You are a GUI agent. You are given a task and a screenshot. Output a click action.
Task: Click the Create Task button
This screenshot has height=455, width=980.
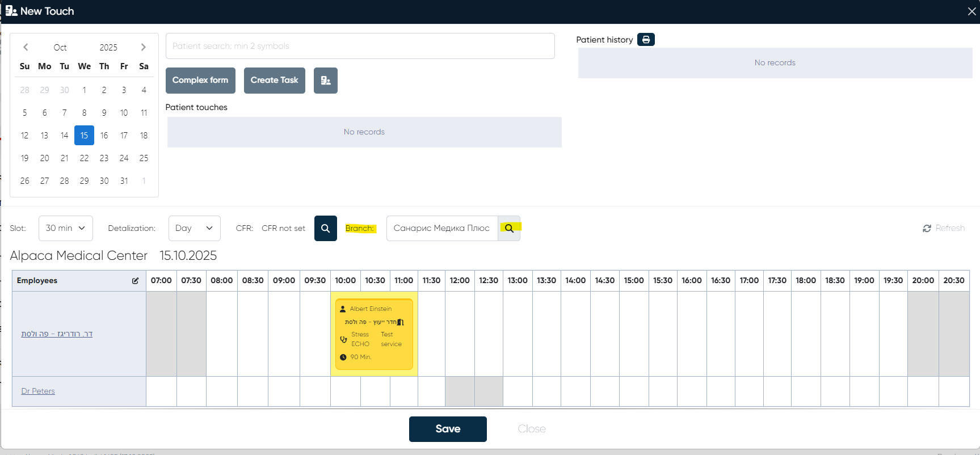point(274,81)
